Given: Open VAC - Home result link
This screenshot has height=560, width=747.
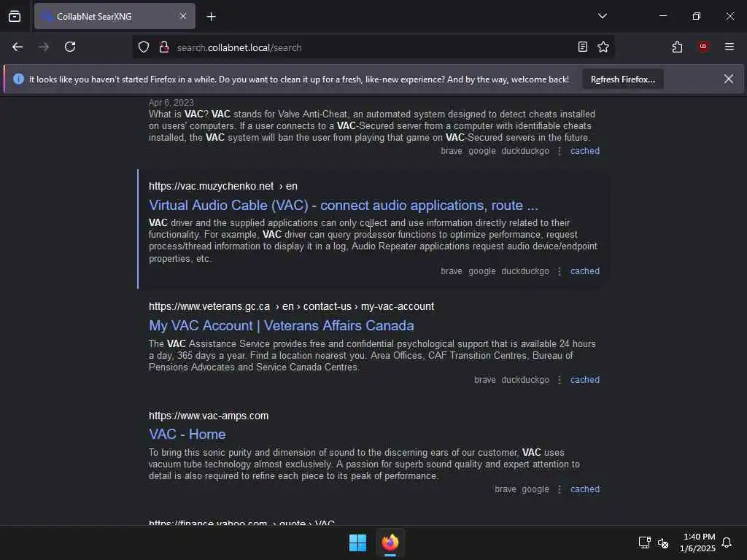Looking at the screenshot, I should (187, 435).
